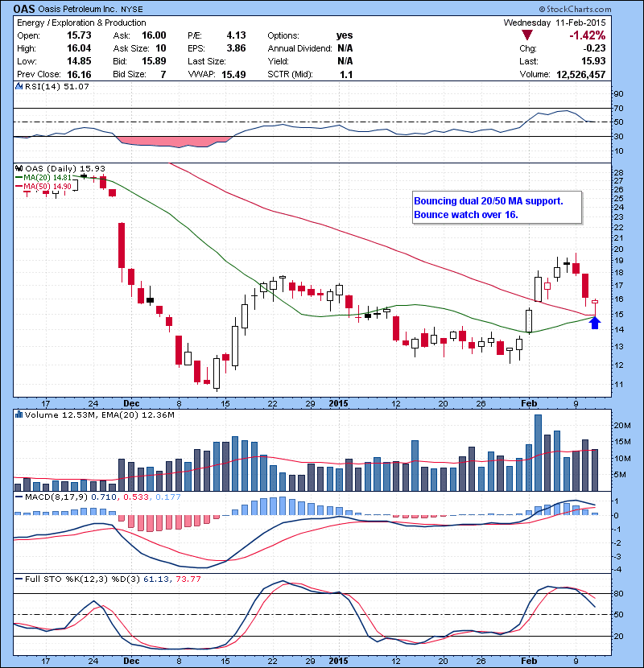This screenshot has width=644, height=668.
Task: Click the SCTR (Mid) value 1.1
Action: [x=346, y=75]
